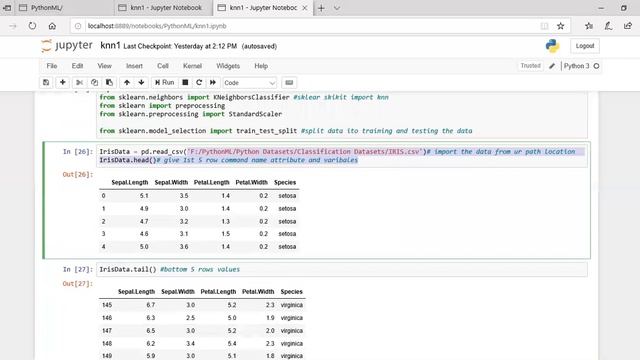Open the View menu
This screenshot has height=360, width=640.
click(x=104, y=66)
